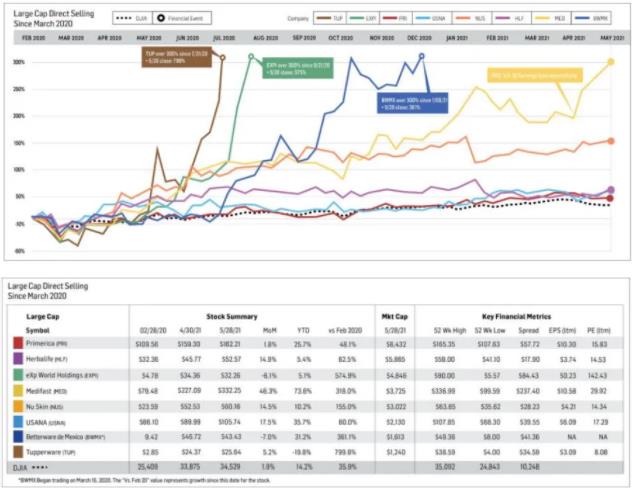
Task: Click the 52 Wk Low column header
Action: [490, 330]
